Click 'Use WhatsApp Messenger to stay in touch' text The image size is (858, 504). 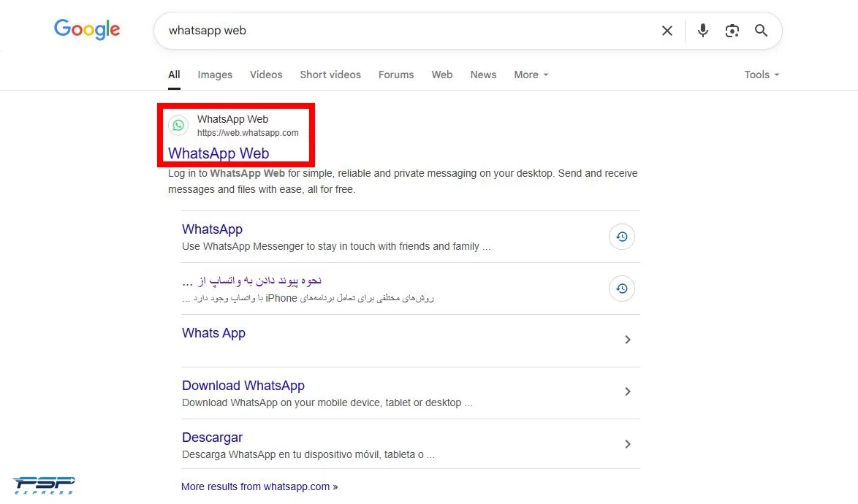pyautogui.click(x=336, y=247)
